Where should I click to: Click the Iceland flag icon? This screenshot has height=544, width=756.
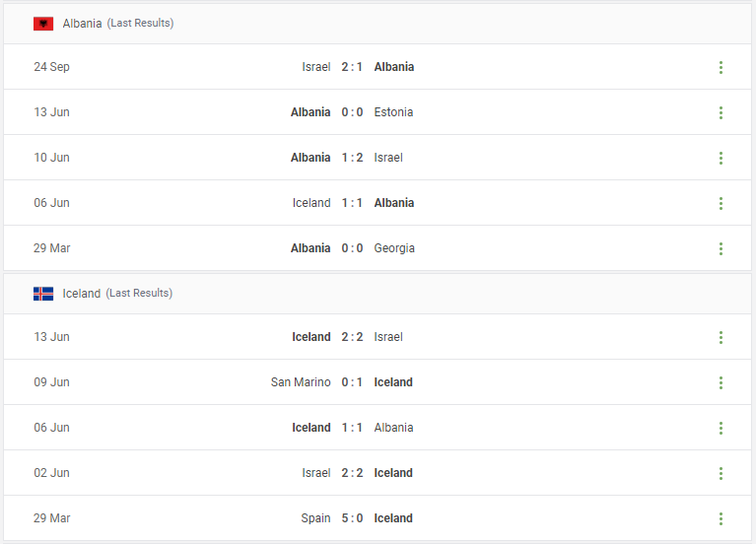pyautogui.click(x=43, y=294)
